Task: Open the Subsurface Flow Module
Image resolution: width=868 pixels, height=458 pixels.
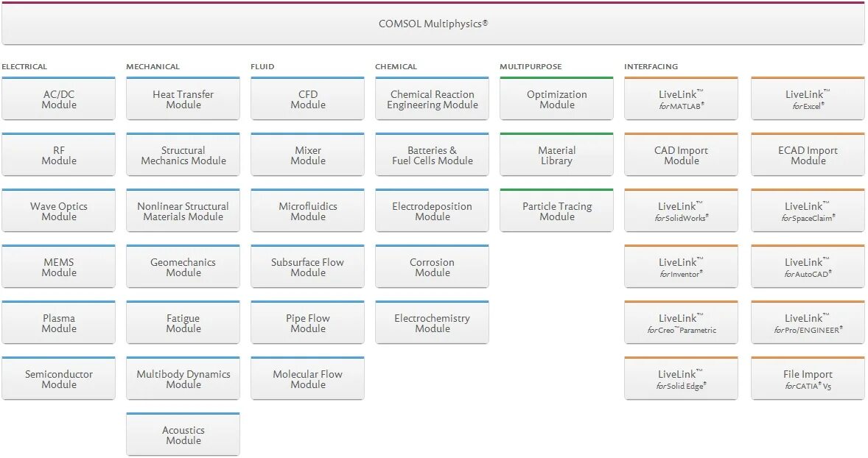Action: click(x=308, y=266)
